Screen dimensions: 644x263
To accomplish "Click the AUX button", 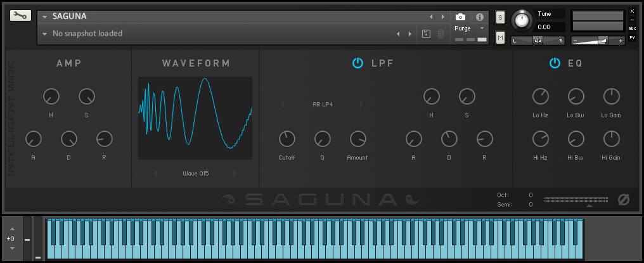I will [x=632, y=29].
